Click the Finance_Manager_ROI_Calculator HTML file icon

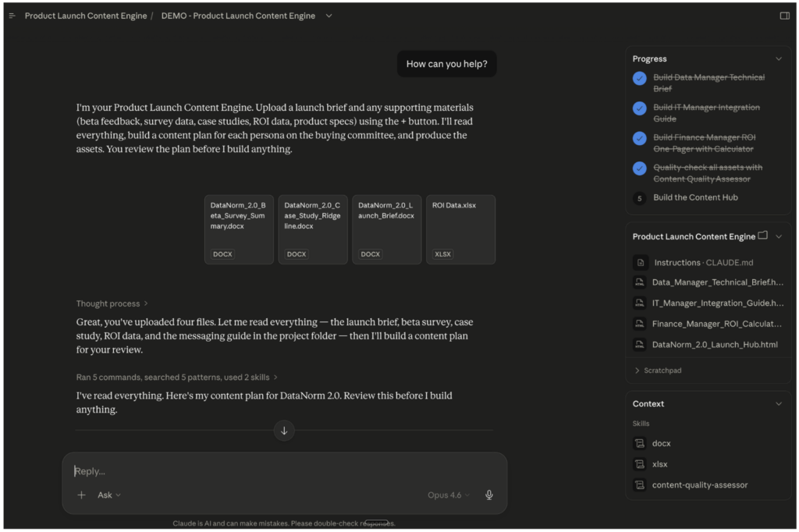pyautogui.click(x=640, y=324)
